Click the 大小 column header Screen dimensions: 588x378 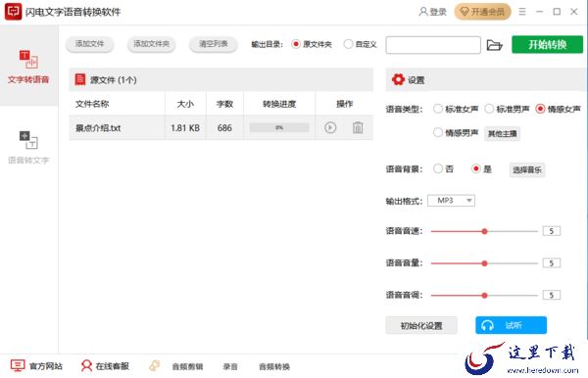[x=185, y=104]
